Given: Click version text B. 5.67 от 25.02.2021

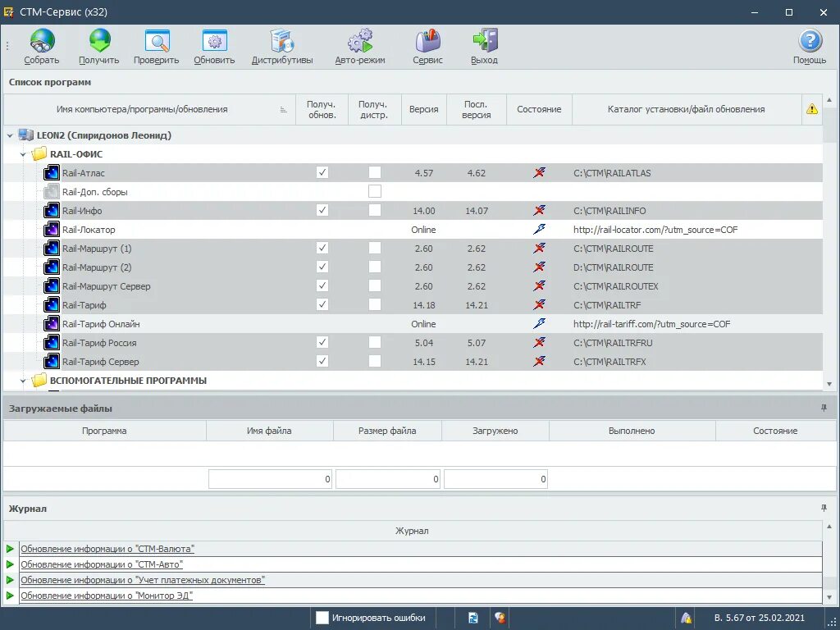Looking at the screenshot, I should coord(759,618).
